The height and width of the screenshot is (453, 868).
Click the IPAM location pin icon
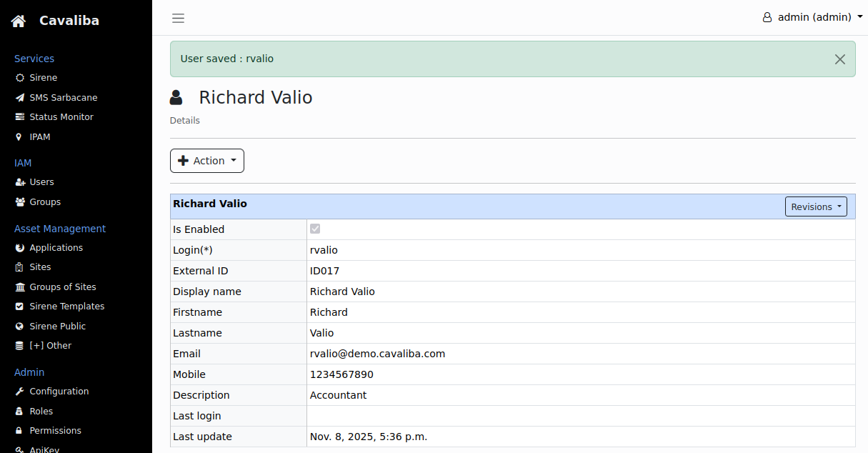tap(20, 137)
